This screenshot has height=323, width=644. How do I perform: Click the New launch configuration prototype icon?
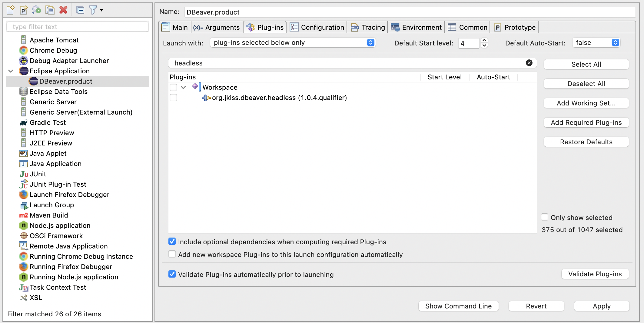pyautogui.click(x=24, y=10)
